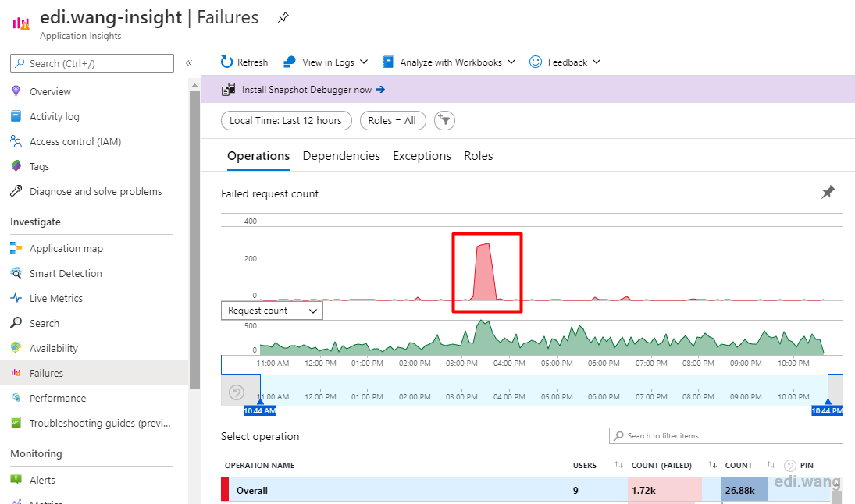Open Performance in the sidebar
Image resolution: width=855 pixels, height=504 pixels.
58,399
